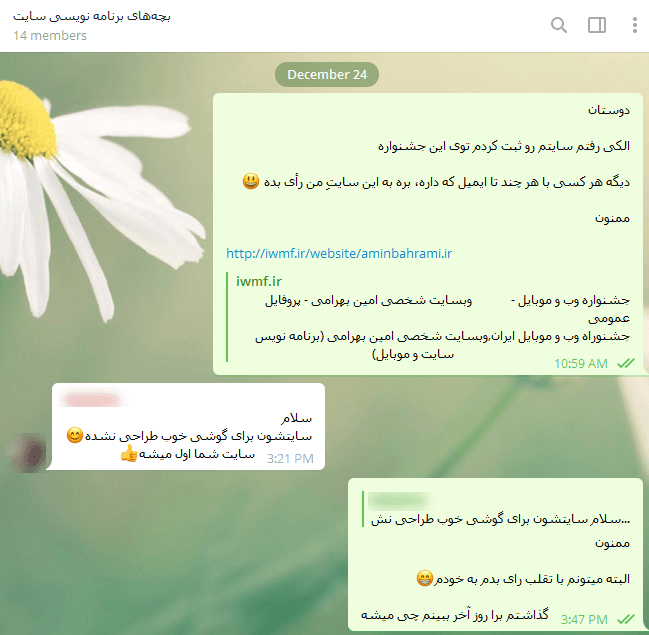Image resolution: width=649 pixels, height=635 pixels.
Task: Click the thumbs-up emoji in white message
Action: point(129,453)
